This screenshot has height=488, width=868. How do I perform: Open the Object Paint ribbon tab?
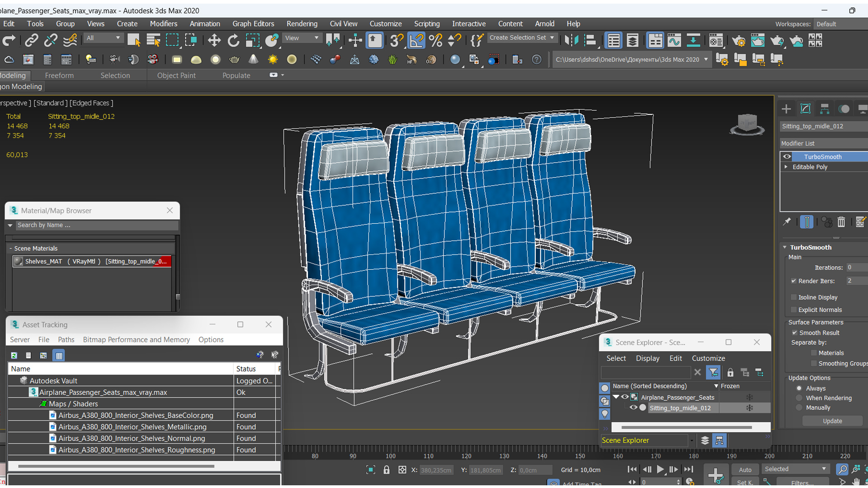coord(176,75)
